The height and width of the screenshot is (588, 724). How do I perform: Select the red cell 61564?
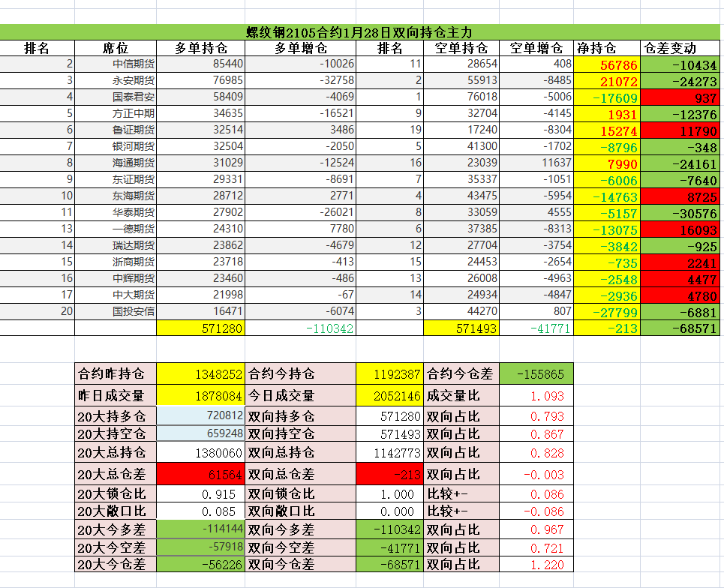[x=201, y=474]
